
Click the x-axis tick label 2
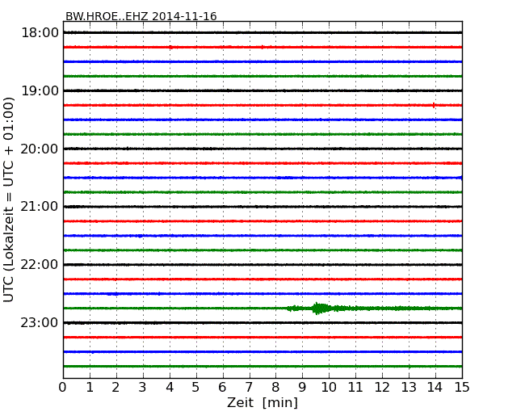point(115,388)
